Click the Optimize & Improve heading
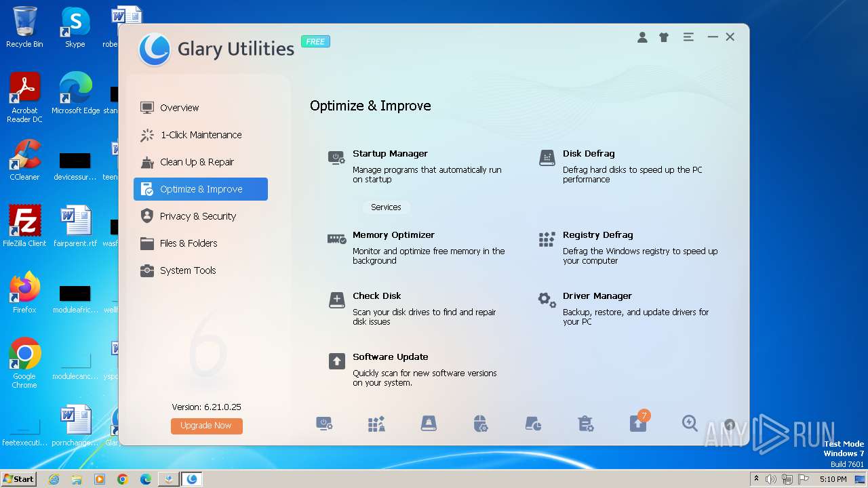This screenshot has height=488, width=868. click(x=370, y=106)
